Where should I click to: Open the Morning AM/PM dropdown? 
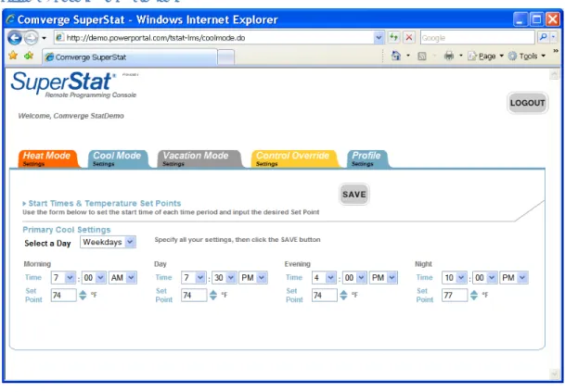[x=122, y=278]
